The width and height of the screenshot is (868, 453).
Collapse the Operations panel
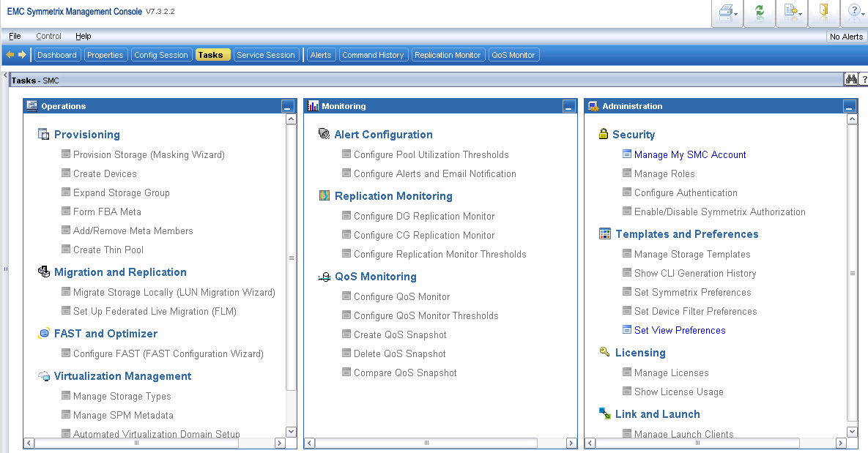[288, 106]
